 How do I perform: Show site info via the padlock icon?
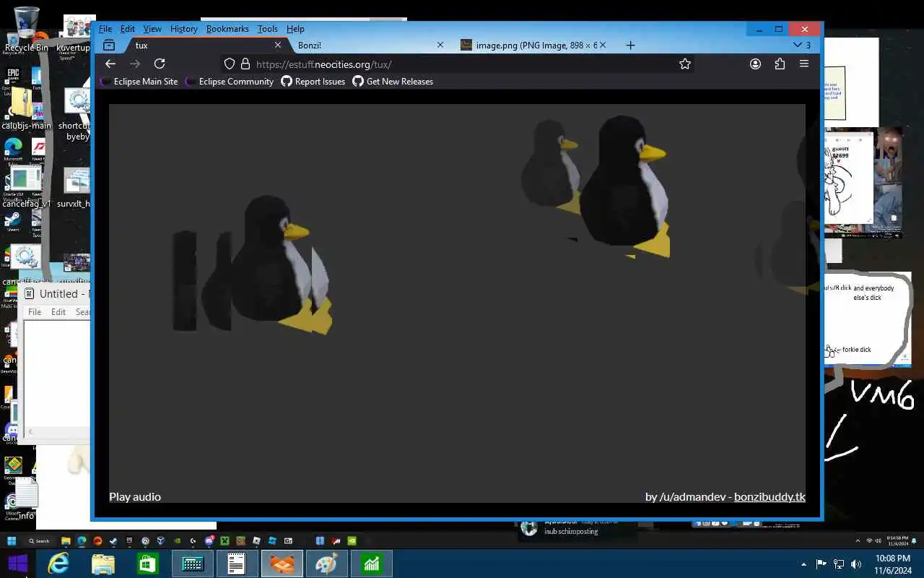coord(245,64)
